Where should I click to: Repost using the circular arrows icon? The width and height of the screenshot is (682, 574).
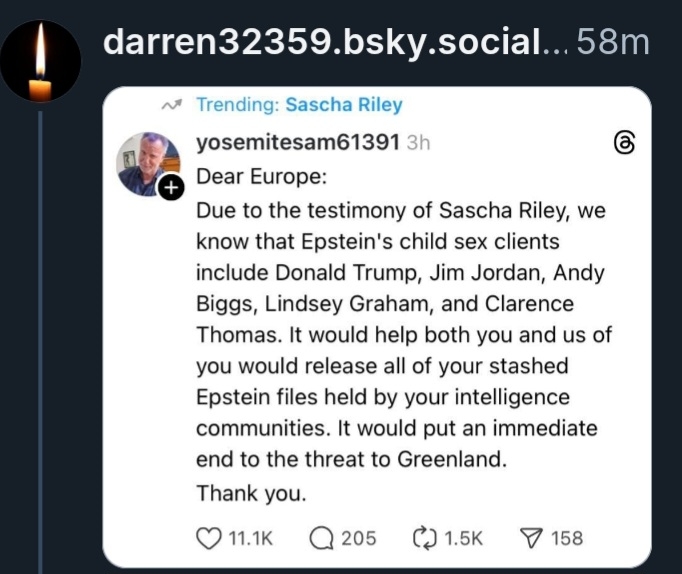click(425, 538)
